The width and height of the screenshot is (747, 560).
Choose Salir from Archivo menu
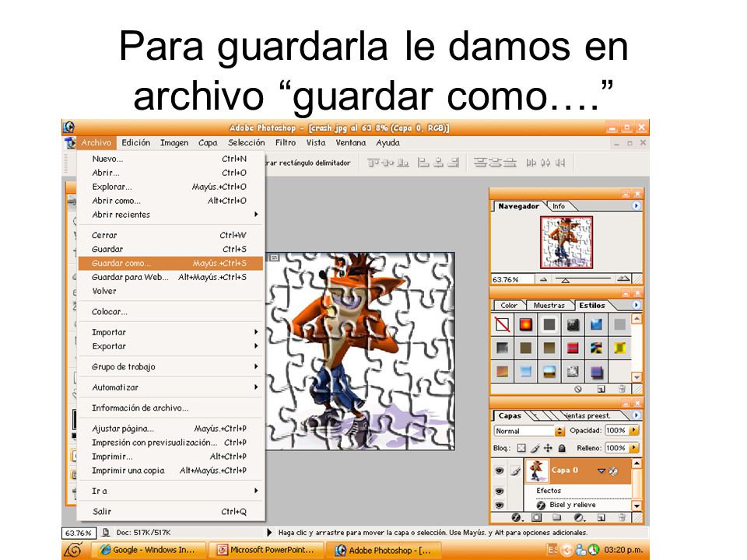pyautogui.click(x=170, y=512)
